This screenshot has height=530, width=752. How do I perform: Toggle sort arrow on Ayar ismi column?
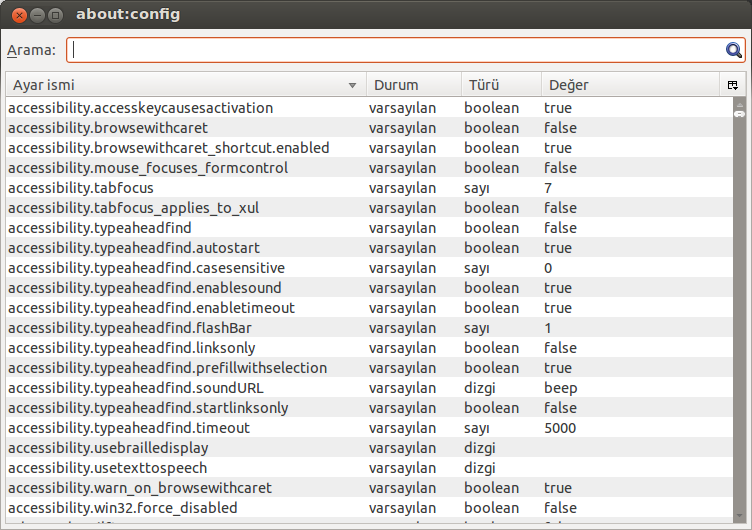click(x=352, y=85)
